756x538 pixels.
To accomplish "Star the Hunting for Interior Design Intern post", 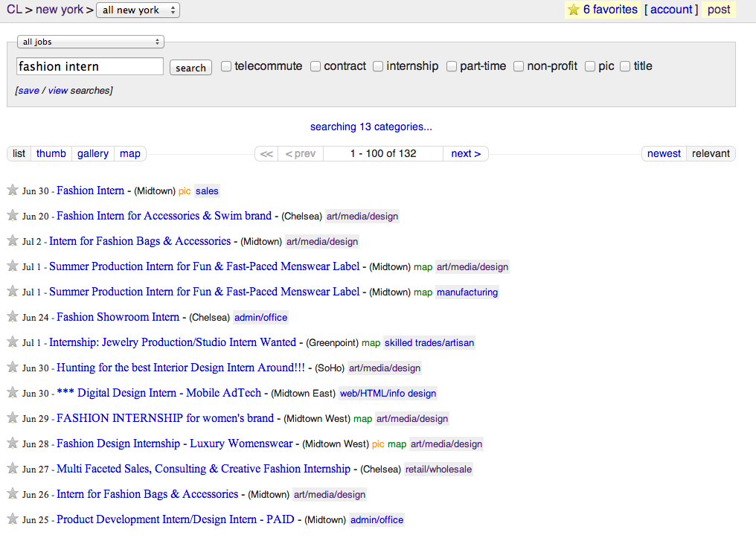I will point(12,368).
